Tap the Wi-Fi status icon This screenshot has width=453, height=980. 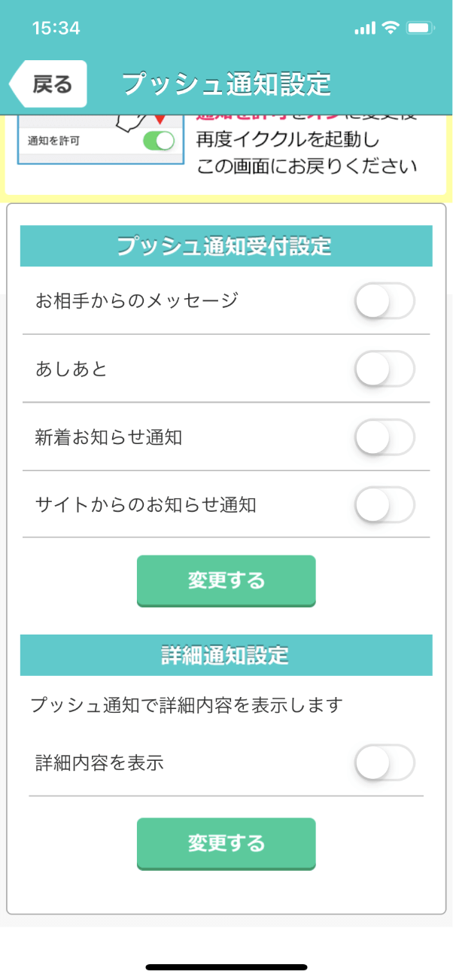[x=390, y=28]
